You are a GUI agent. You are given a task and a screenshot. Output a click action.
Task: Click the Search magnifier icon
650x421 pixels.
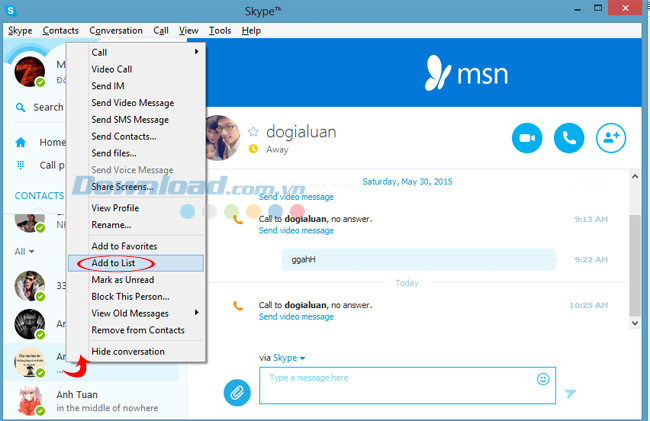20,107
